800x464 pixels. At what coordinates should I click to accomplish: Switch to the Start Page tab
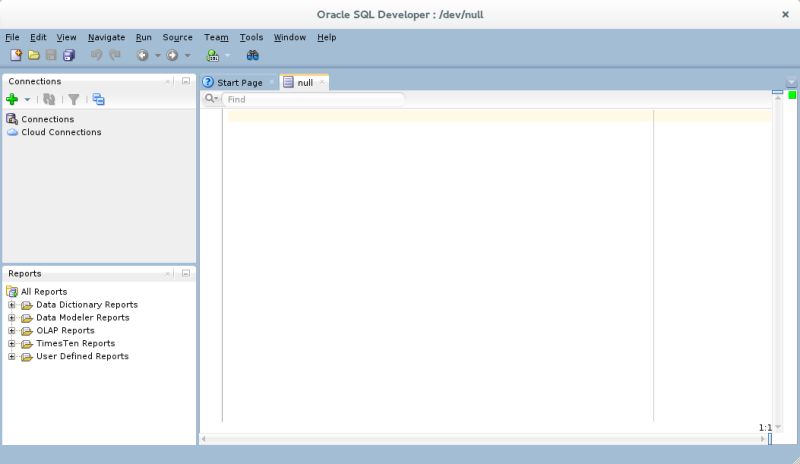coord(239,83)
